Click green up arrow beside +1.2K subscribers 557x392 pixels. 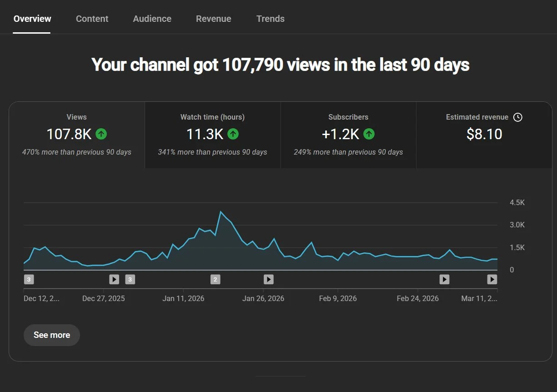pyautogui.click(x=369, y=134)
